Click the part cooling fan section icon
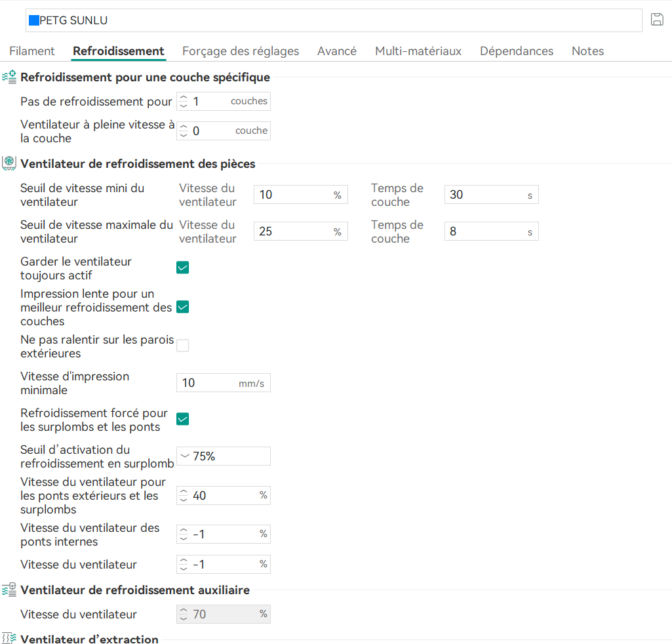This screenshot has width=672, height=644. (x=9, y=164)
